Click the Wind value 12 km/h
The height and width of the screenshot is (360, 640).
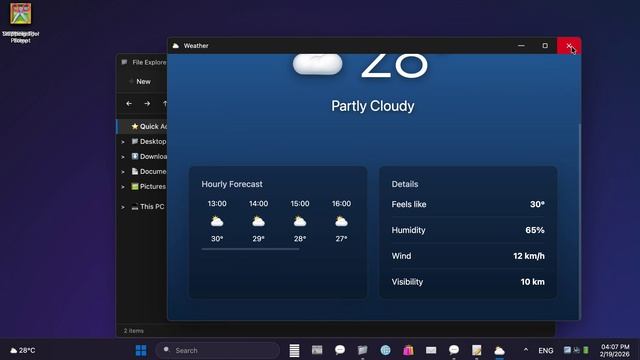(x=529, y=256)
